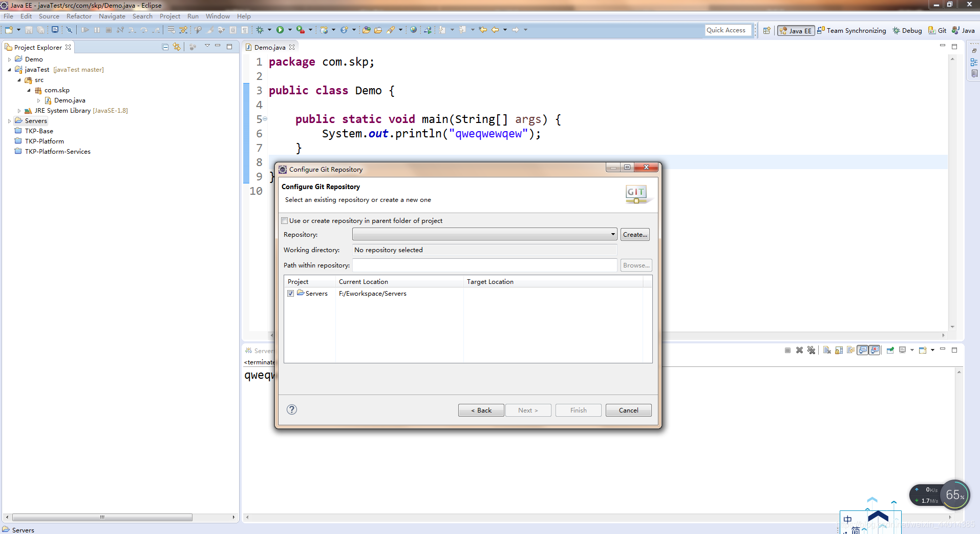Click Remove All Terminated Launches icon
The image size is (980, 534).
tap(811, 350)
